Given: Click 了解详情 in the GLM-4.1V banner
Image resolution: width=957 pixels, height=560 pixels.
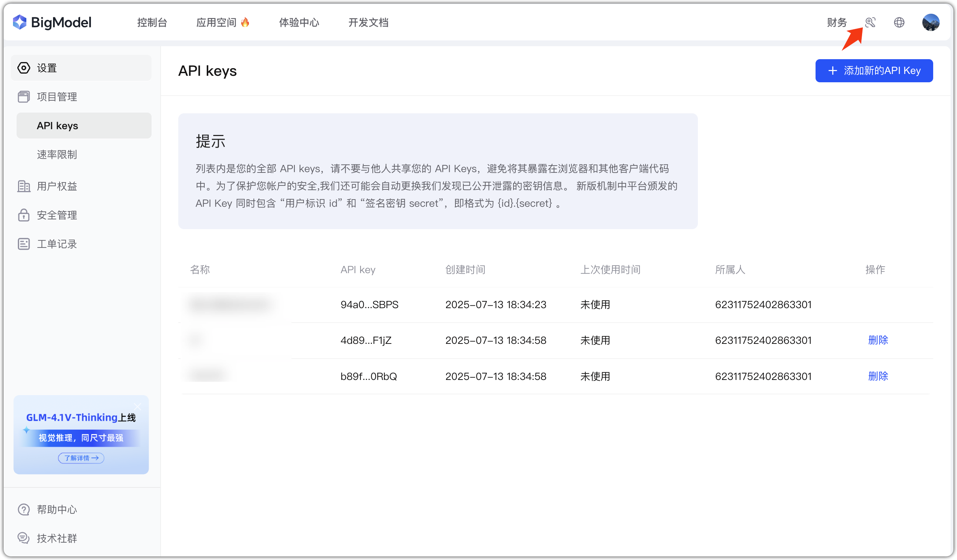Looking at the screenshot, I should pyautogui.click(x=80, y=458).
